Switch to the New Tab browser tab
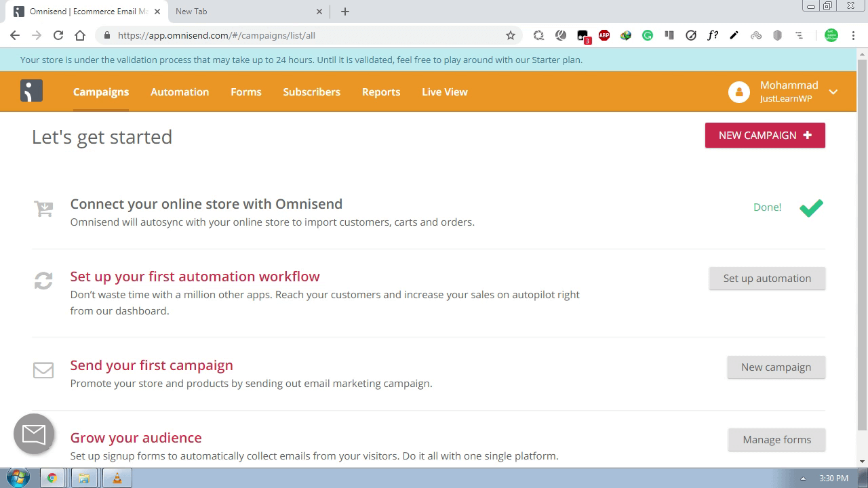 (248, 12)
